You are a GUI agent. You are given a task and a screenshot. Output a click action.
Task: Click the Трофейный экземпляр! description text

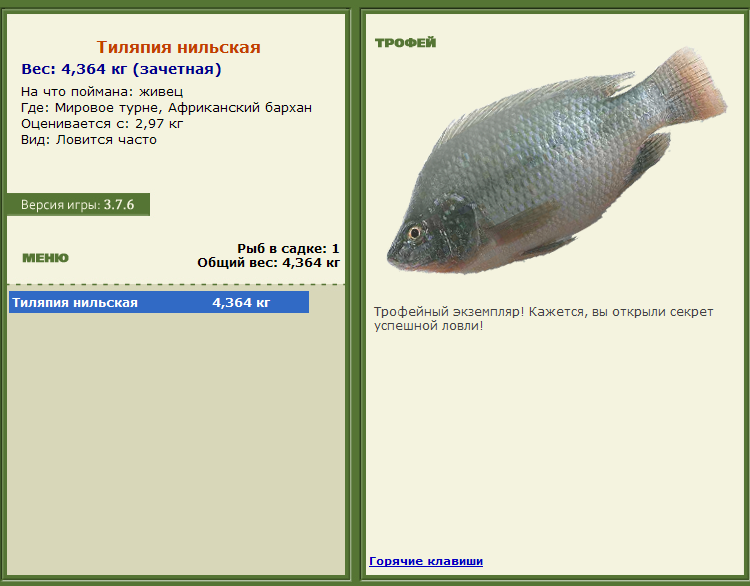543,319
